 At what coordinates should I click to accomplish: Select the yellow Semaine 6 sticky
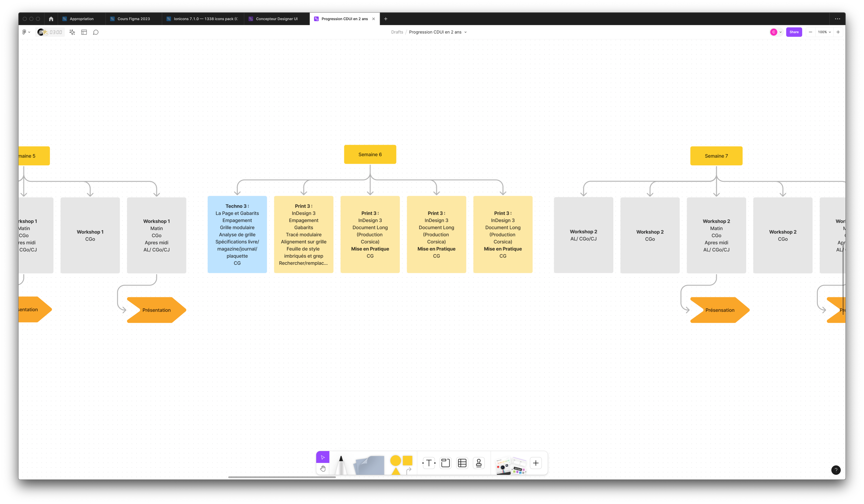pos(370,155)
